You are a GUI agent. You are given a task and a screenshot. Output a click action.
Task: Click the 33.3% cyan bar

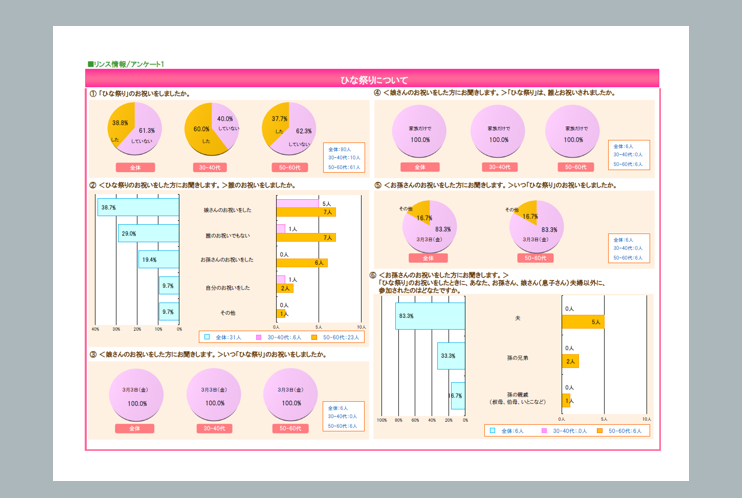click(451, 356)
